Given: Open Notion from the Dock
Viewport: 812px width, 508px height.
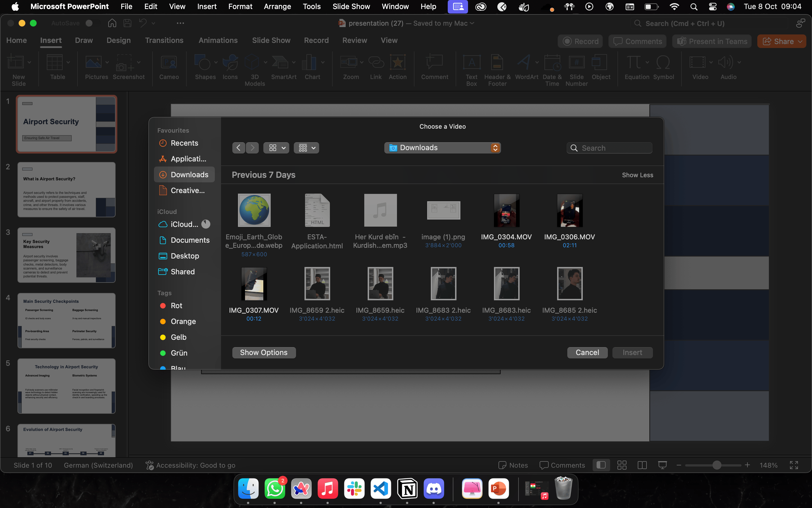Looking at the screenshot, I should (407, 489).
